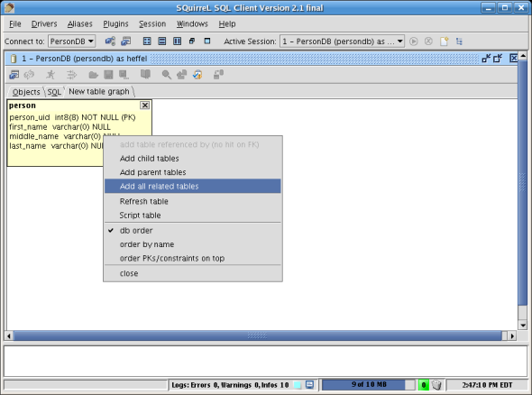Select the order by name option
Image resolution: width=532 pixels, height=395 pixels.
coord(193,244)
